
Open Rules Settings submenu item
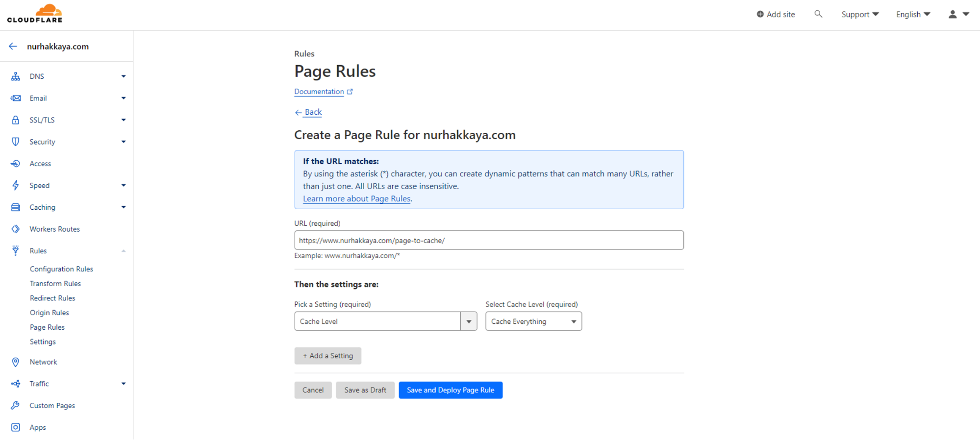click(x=43, y=342)
